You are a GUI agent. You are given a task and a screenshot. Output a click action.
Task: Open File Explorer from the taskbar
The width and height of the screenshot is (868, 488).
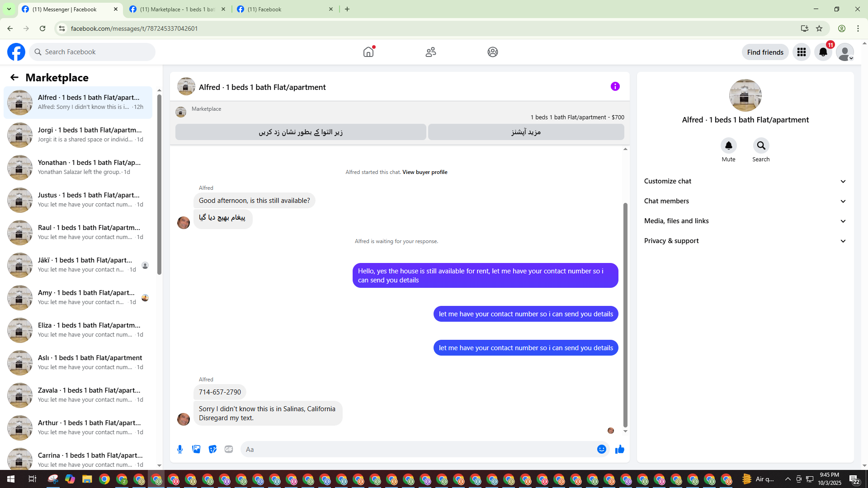pyautogui.click(x=87, y=479)
